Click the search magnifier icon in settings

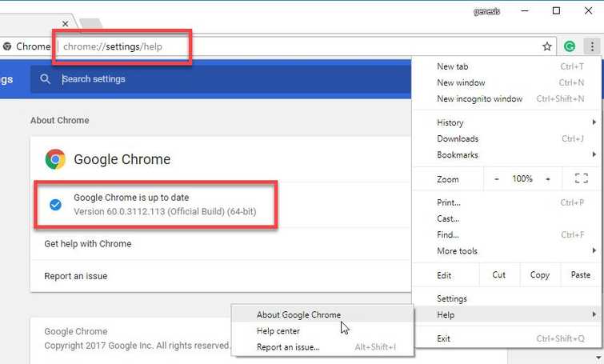tap(46, 79)
